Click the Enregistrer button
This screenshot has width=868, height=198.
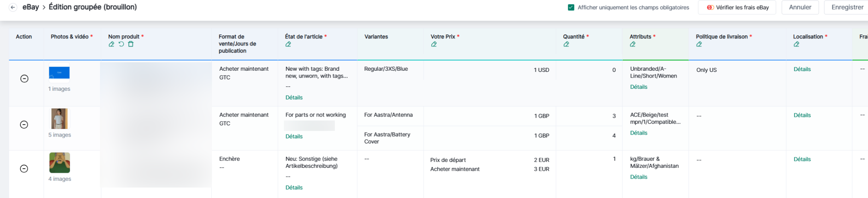click(x=847, y=7)
